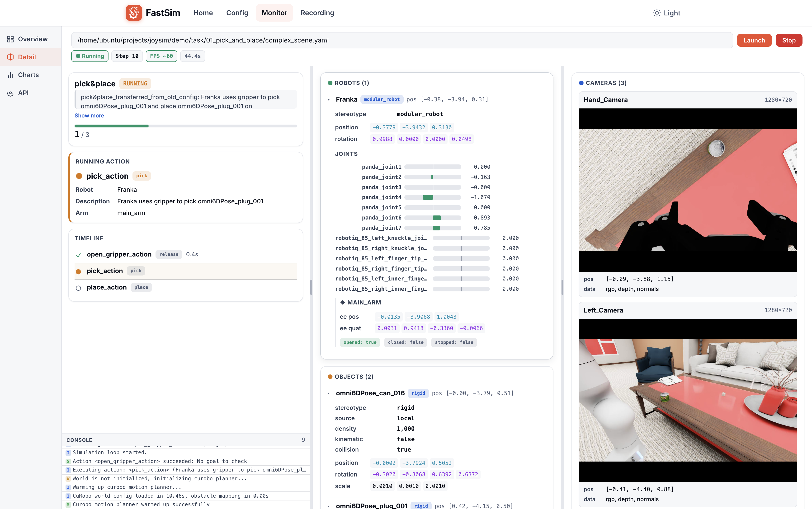The width and height of the screenshot is (812, 509).
Task: Click the 44.4s elapsed time badge
Action: (192, 56)
